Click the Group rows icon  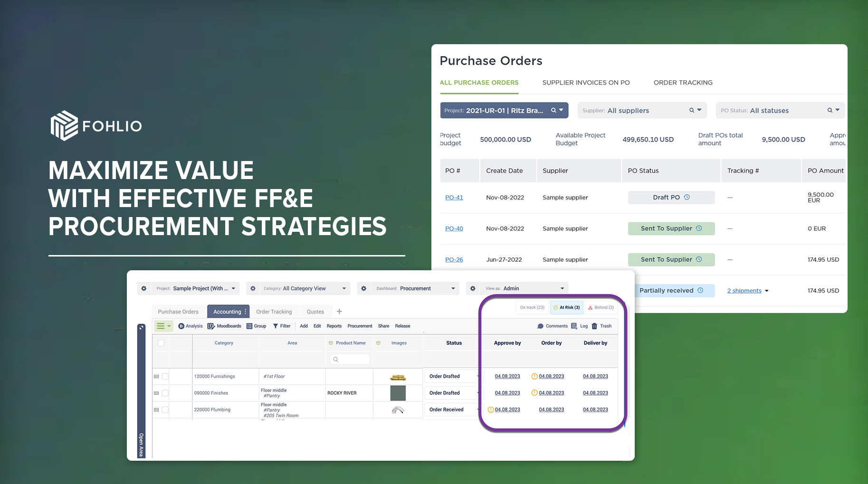(x=249, y=326)
